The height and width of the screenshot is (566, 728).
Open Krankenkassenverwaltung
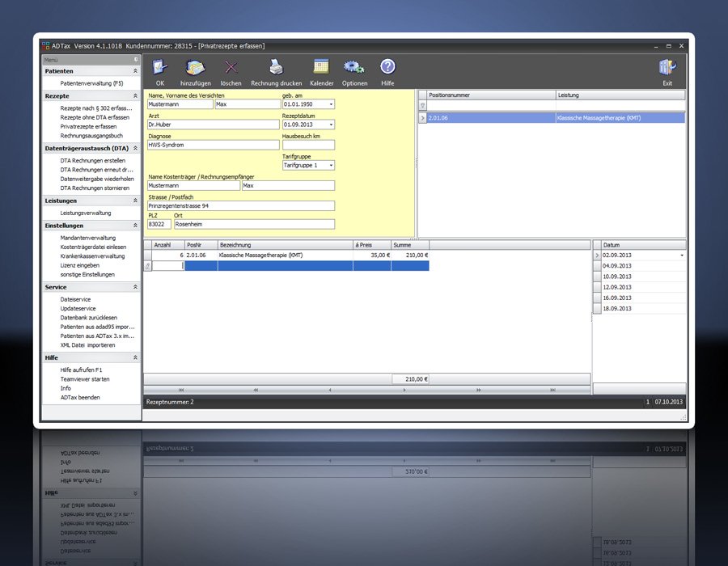[92, 256]
